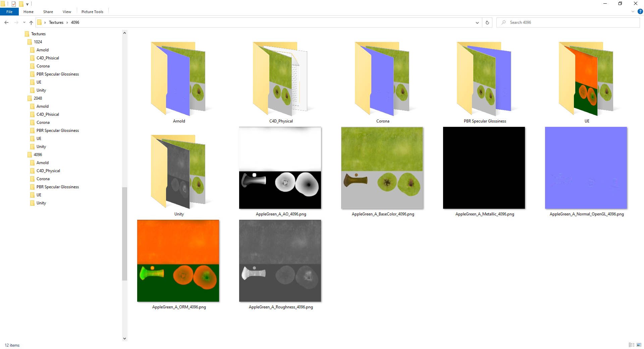
Task: Switch to large thumbnails view icon
Action: (639, 345)
